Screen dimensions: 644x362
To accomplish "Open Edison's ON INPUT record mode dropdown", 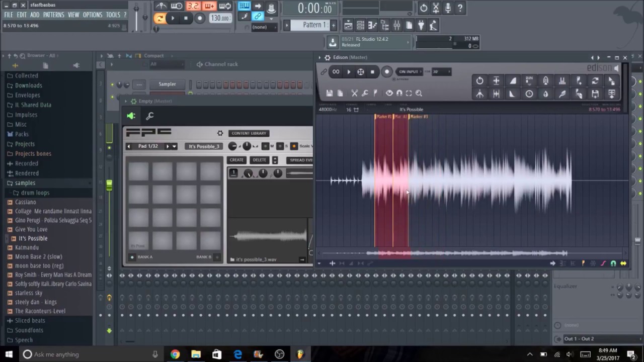I will click(409, 72).
